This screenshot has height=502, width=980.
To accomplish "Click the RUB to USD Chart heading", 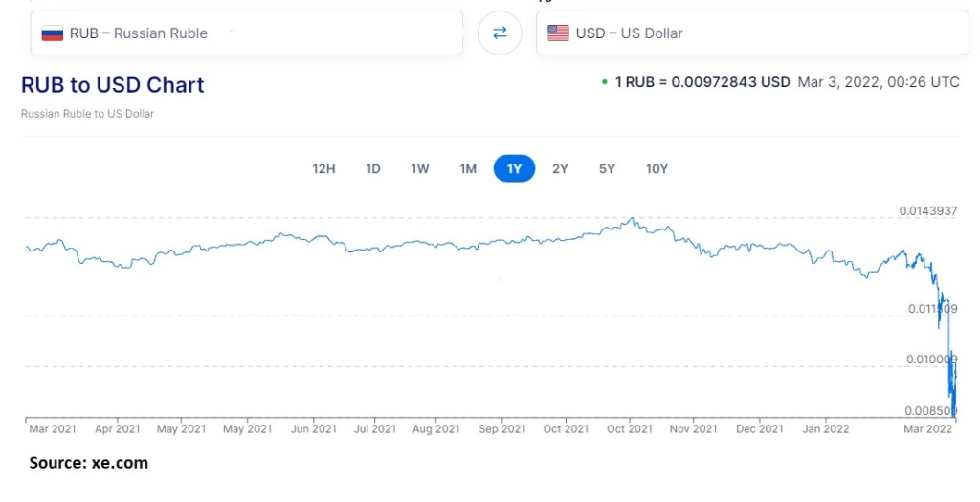I will click(113, 85).
